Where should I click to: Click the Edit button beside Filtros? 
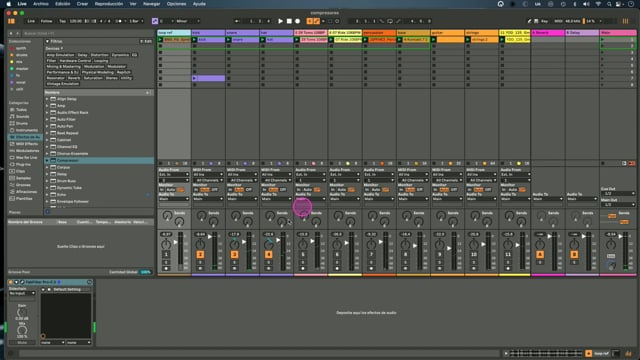pyautogui.click(x=146, y=41)
